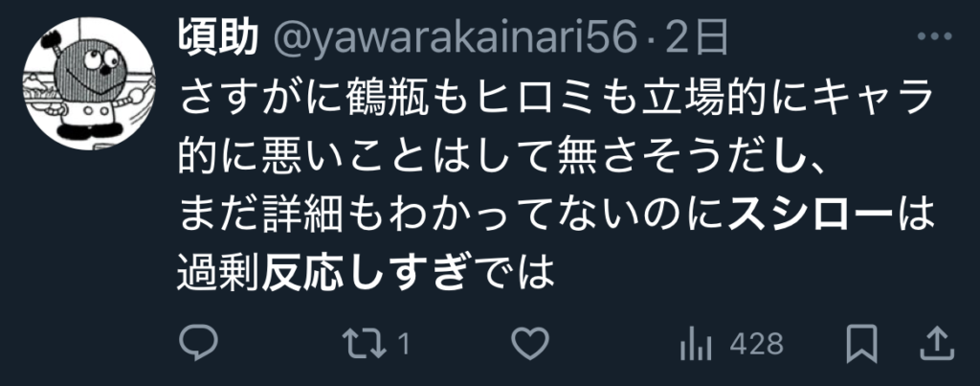980x386 pixels.
Task: Click the word 過剰 in the last line
Action: [x=219, y=273]
